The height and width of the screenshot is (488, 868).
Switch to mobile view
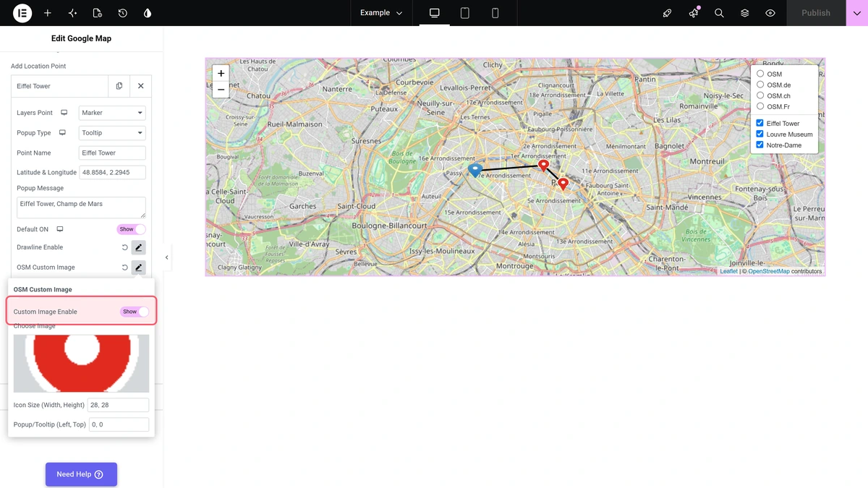[495, 13]
